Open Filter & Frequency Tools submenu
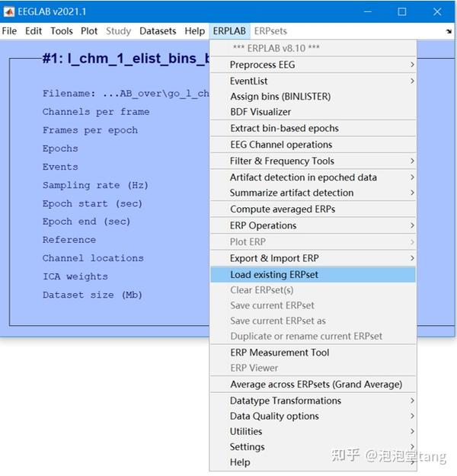 [x=313, y=161]
